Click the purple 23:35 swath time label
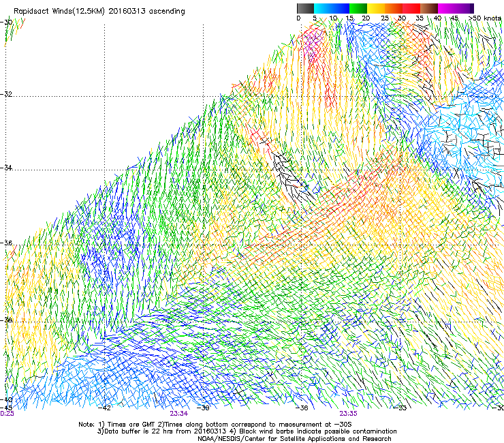Image resolution: width=504 pixels, height=443 pixels. coord(349,414)
